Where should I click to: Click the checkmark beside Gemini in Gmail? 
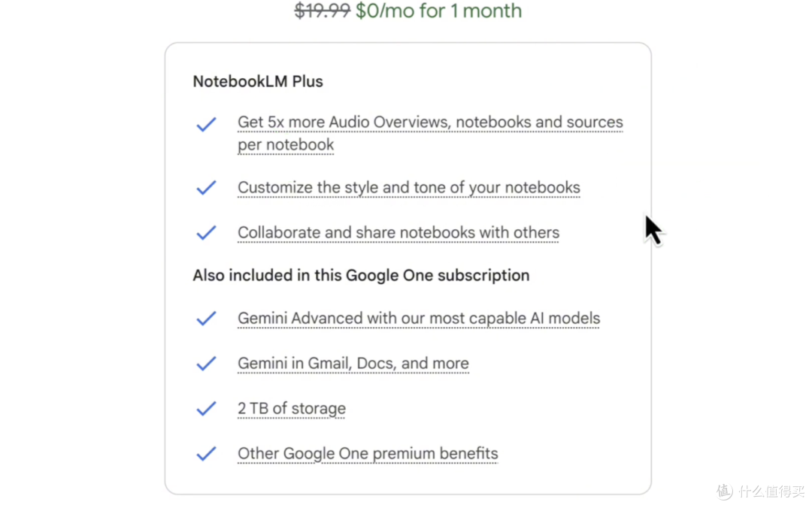point(205,363)
